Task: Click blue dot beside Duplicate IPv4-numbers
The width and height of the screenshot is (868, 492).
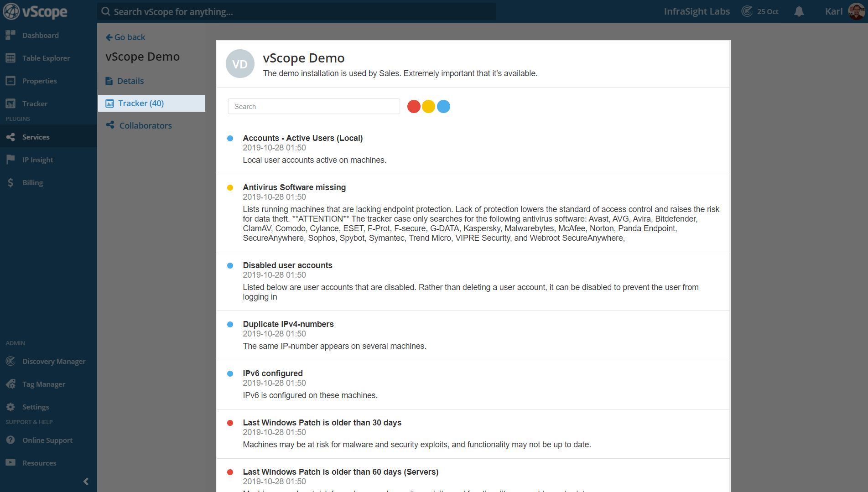Action: pyautogui.click(x=230, y=324)
